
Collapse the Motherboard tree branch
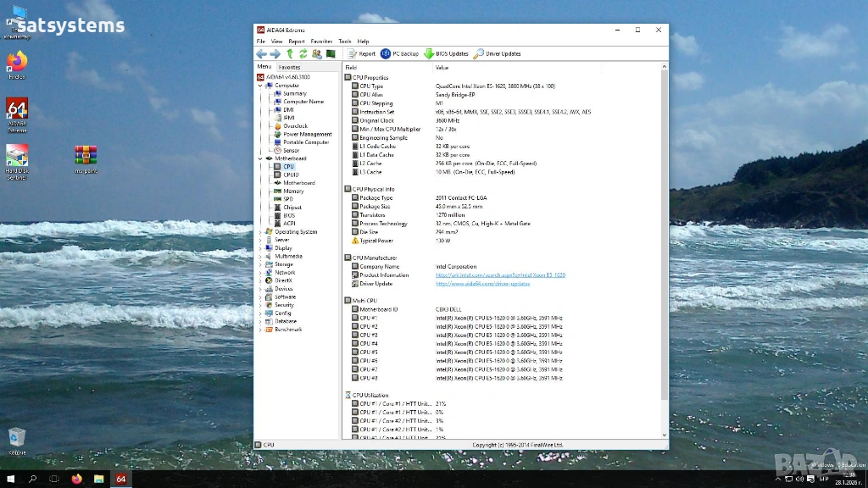(260, 158)
